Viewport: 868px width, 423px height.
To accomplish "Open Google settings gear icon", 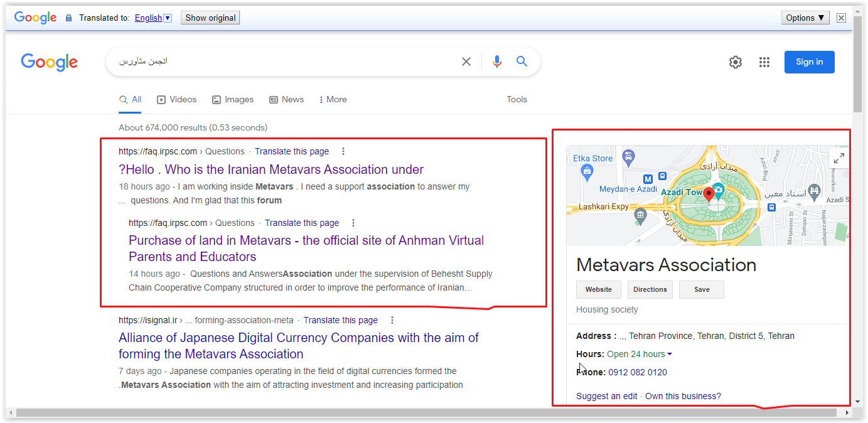I will (x=736, y=62).
